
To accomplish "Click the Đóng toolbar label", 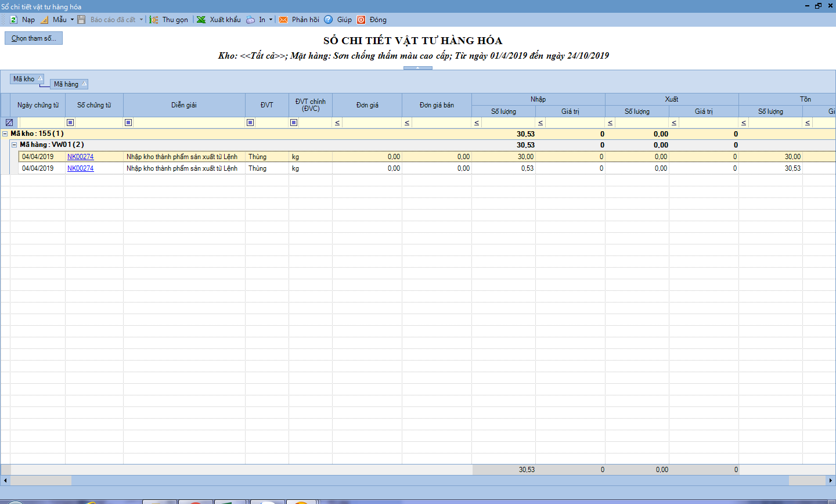I will (x=378, y=20).
